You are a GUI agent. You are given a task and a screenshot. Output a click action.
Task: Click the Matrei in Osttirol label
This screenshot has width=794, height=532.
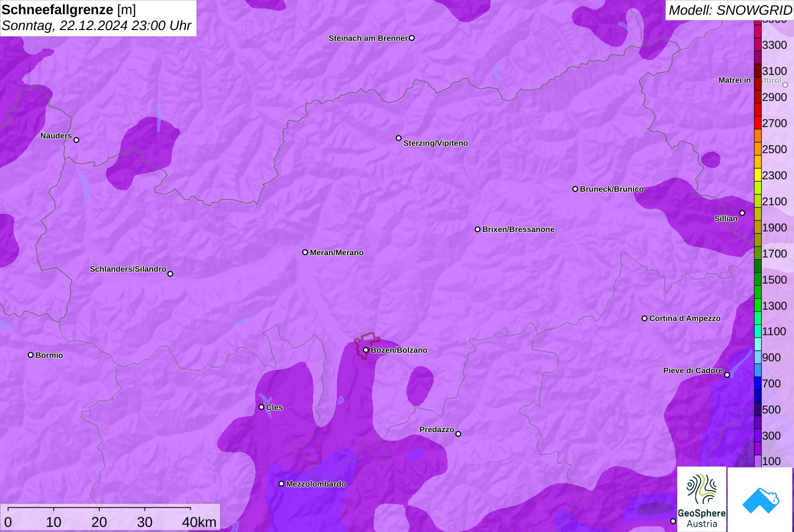click(749, 80)
